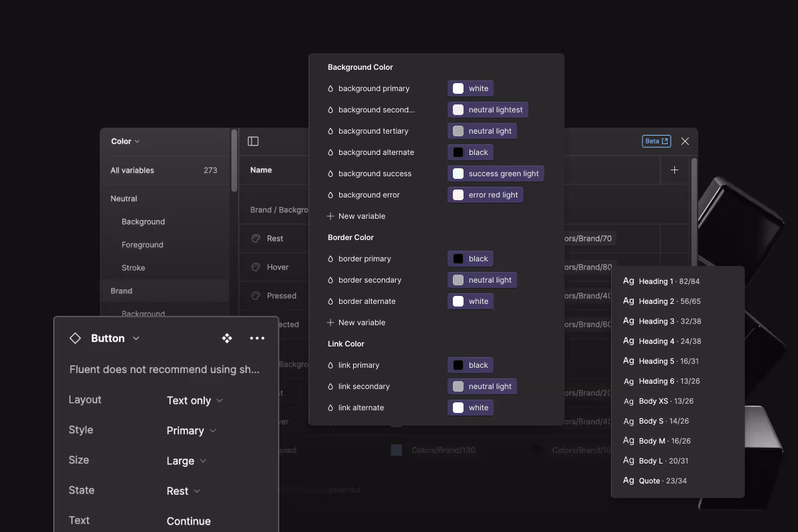The image size is (798, 532).
Task: Click the four-diamond component icon
Action: [227, 338]
